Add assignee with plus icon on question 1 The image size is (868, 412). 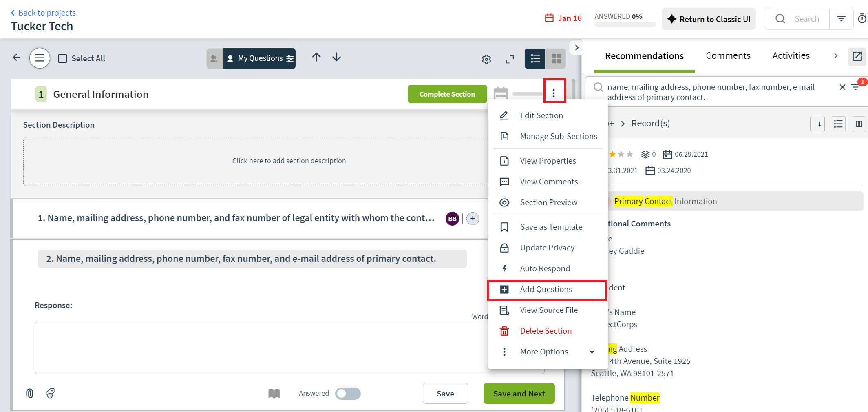pos(473,219)
